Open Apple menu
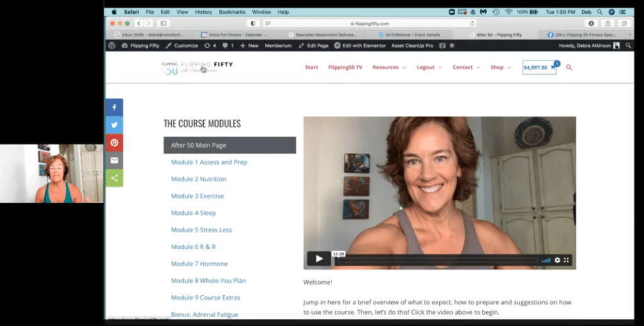The width and height of the screenshot is (644, 326). 114,13
